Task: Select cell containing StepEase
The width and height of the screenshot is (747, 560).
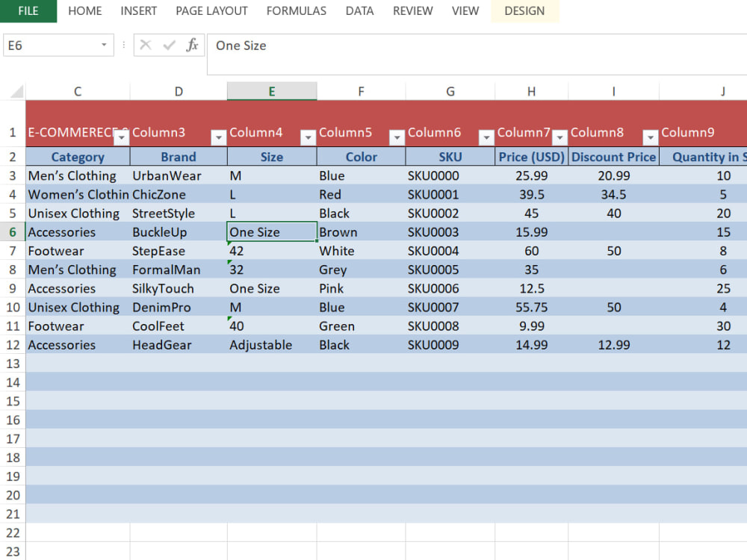Action: (179, 251)
